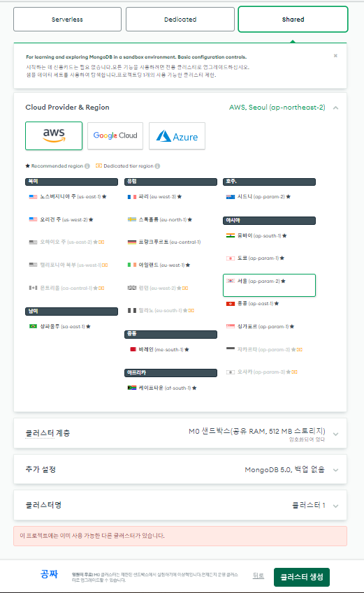Click the AWS, Seoul (ap-northeast-2) summary

pos(277,108)
